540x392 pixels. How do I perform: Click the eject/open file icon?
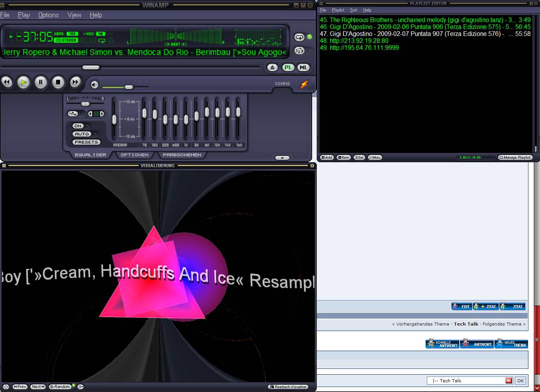(273, 68)
